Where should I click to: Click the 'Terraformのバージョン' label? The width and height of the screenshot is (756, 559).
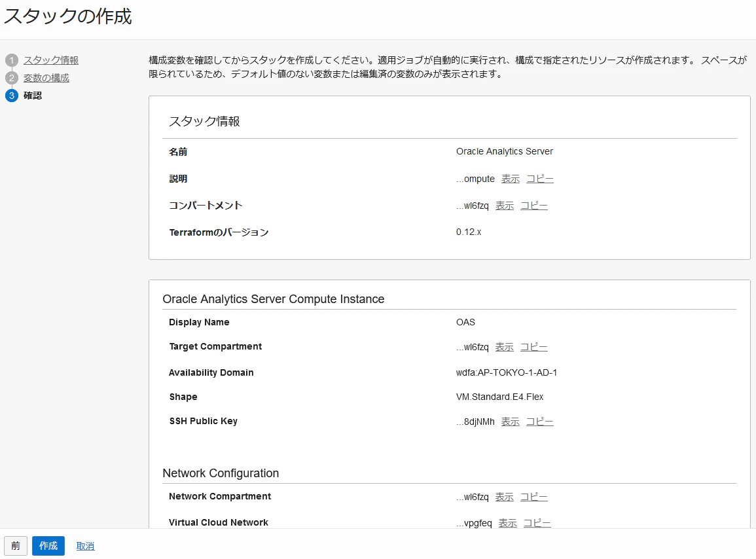[x=219, y=232]
